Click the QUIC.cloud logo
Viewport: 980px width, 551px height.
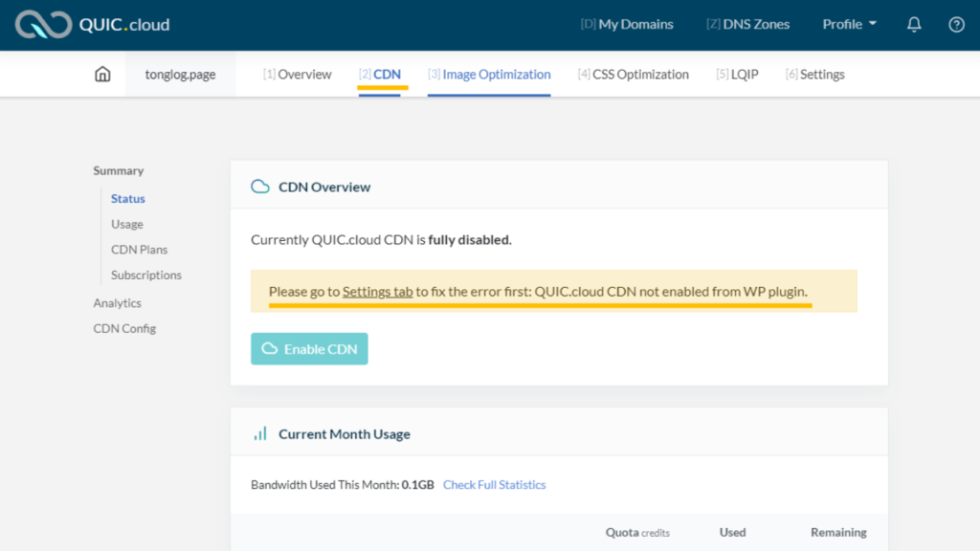pyautogui.click(x=93, y=24)
